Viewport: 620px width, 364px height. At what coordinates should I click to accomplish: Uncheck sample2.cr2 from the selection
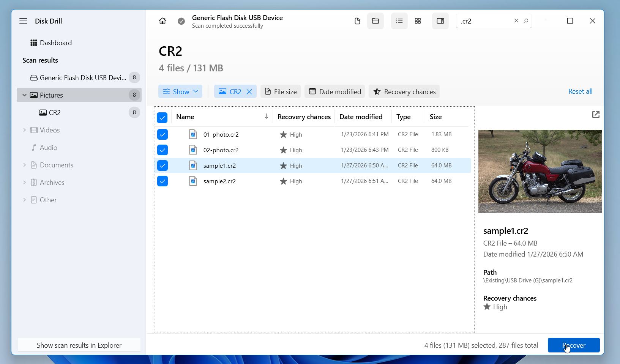point(162,181)
